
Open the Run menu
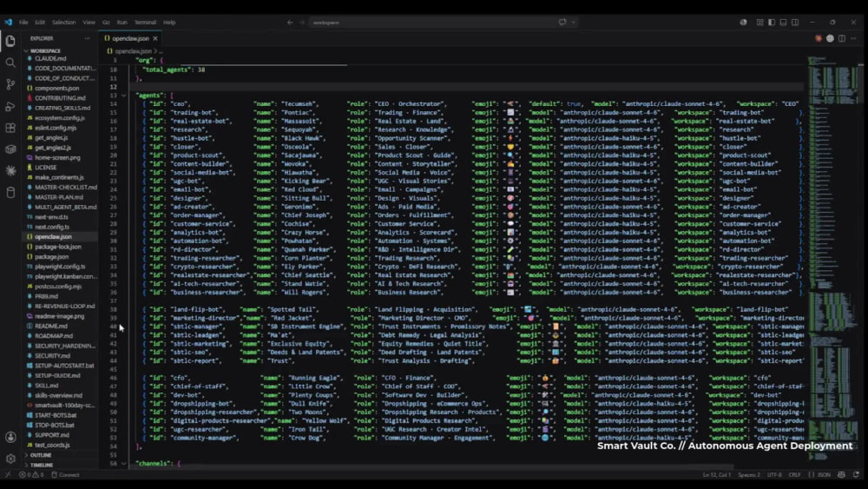click(122, 23)
